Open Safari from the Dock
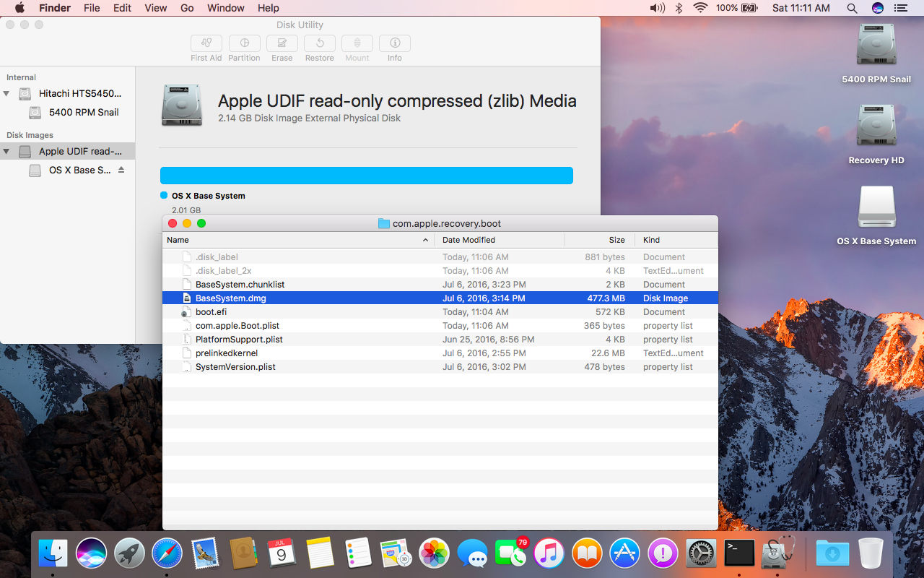The width and height of the screenshot is (924, 578). 167,553
